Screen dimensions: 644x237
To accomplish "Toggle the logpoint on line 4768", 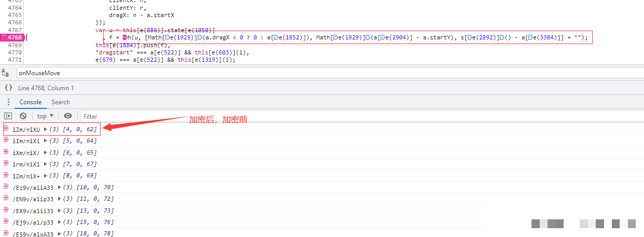I will pyautogui.click(x=12, y=37).
